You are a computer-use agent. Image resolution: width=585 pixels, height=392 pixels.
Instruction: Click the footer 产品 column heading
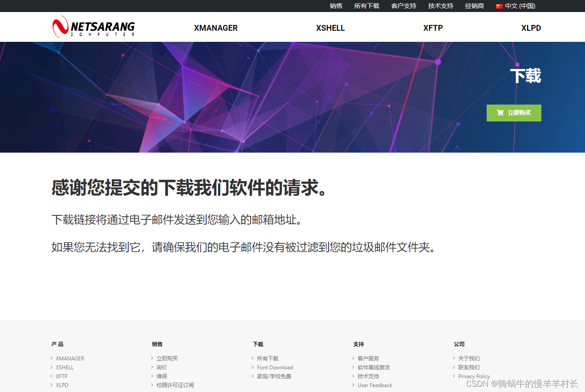click(x=57, y=344)
